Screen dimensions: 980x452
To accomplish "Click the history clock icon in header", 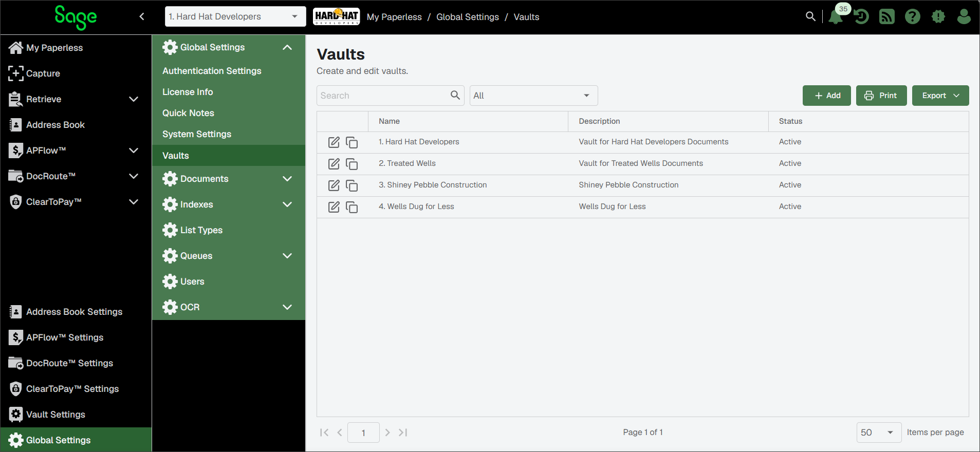I will [x=861, y=17].
